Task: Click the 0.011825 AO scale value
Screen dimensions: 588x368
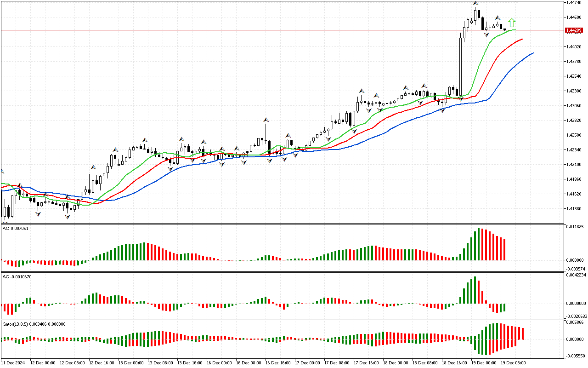Action: [575, 227]
